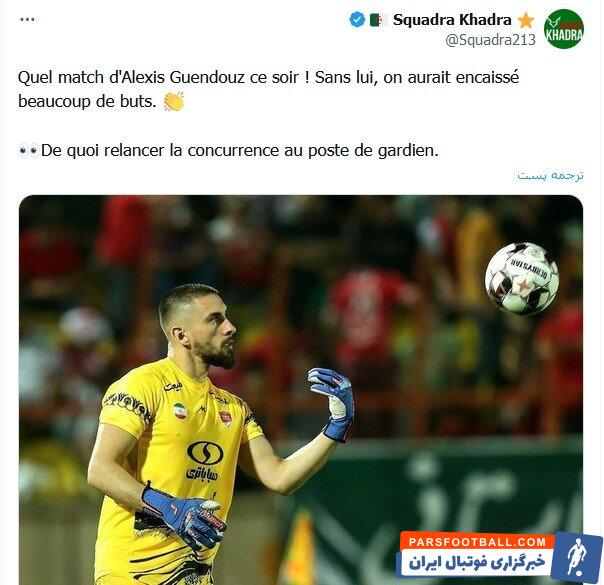Click the first line of tweet text

pos(268,77)
